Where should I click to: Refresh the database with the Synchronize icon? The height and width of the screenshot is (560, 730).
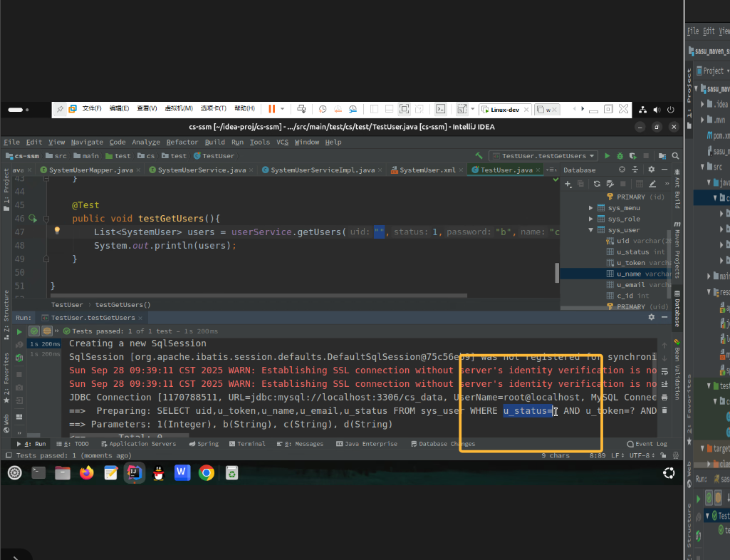point(597,184)
